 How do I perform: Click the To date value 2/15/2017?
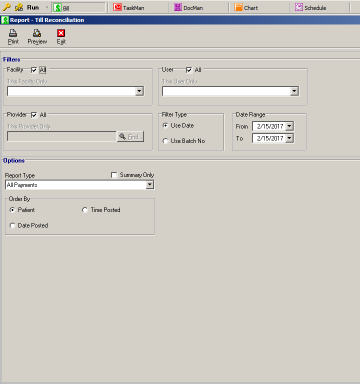tap(270, 138)
